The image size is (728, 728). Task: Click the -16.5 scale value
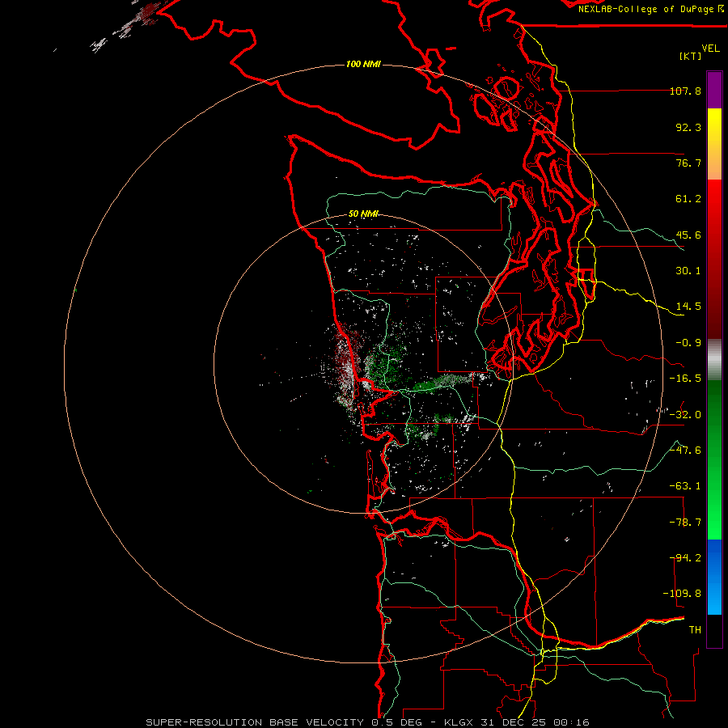[685, 379]
